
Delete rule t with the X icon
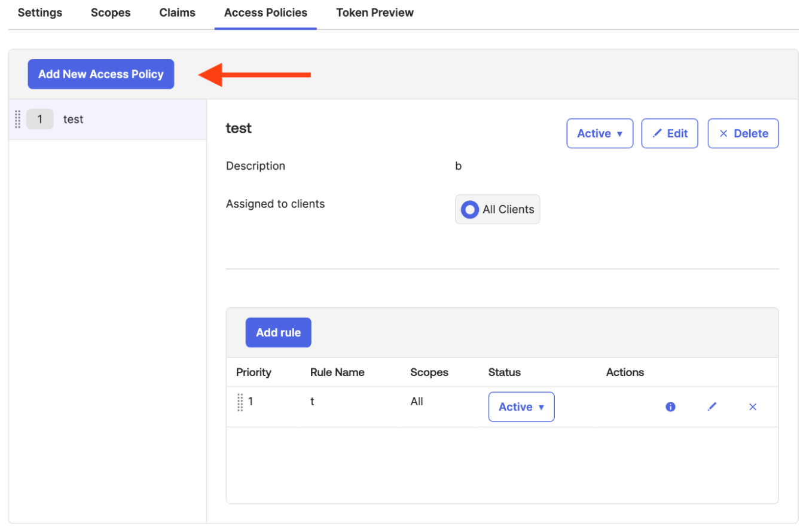point(753,407)
